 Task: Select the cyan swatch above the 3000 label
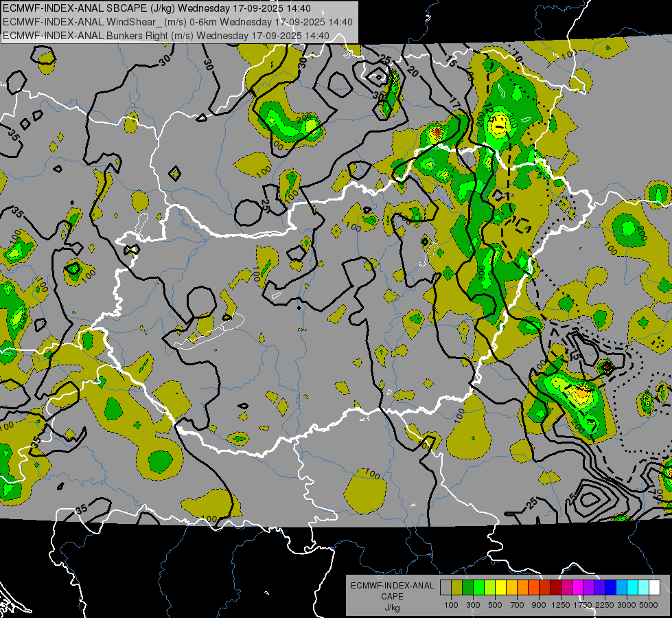(632, 588)
